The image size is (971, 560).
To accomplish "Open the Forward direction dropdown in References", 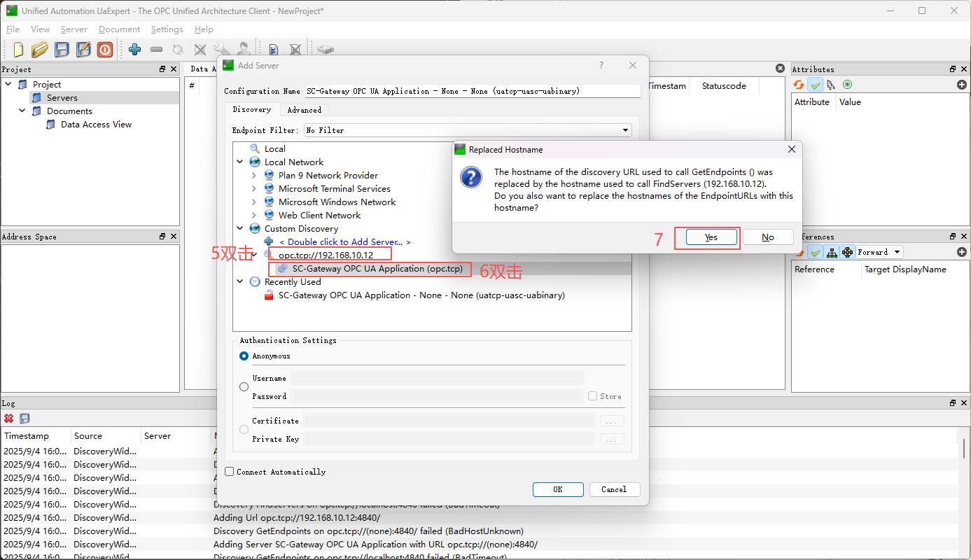I will coord(879,252).
